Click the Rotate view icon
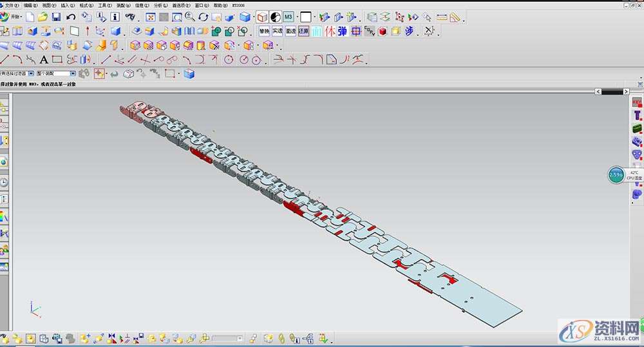 (x=204, y=17)
